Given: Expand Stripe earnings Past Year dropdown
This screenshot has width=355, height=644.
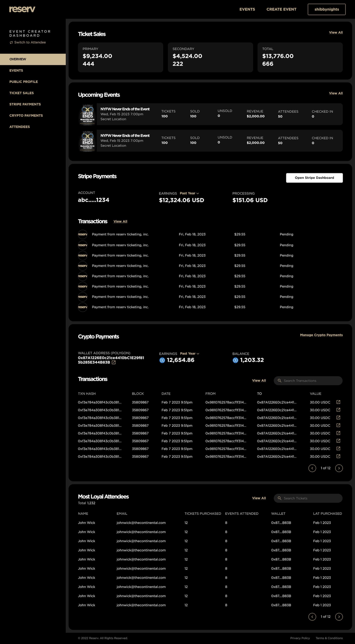Looking at the screenshot, I should [x=189, y=193].
